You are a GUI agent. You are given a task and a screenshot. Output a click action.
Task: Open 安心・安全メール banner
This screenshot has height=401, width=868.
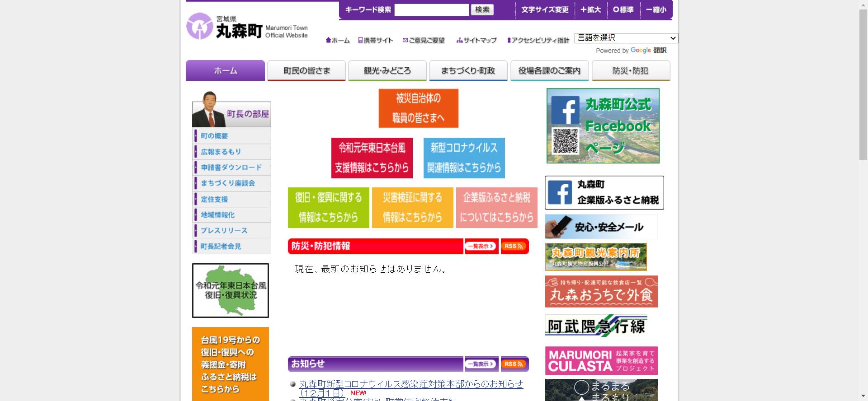601,227
